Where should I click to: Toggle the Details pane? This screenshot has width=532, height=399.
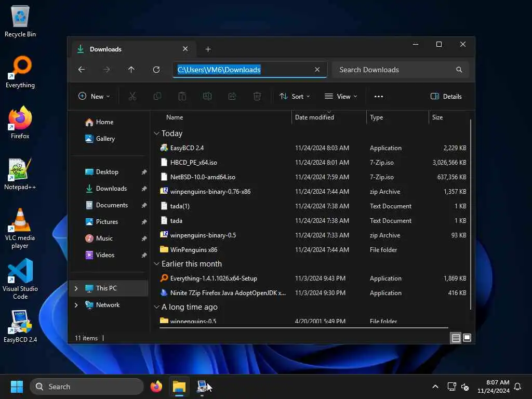[446, 96]
